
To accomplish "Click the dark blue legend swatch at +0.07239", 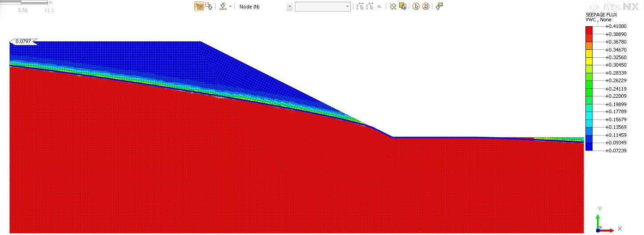I will [x=589, y=147].
